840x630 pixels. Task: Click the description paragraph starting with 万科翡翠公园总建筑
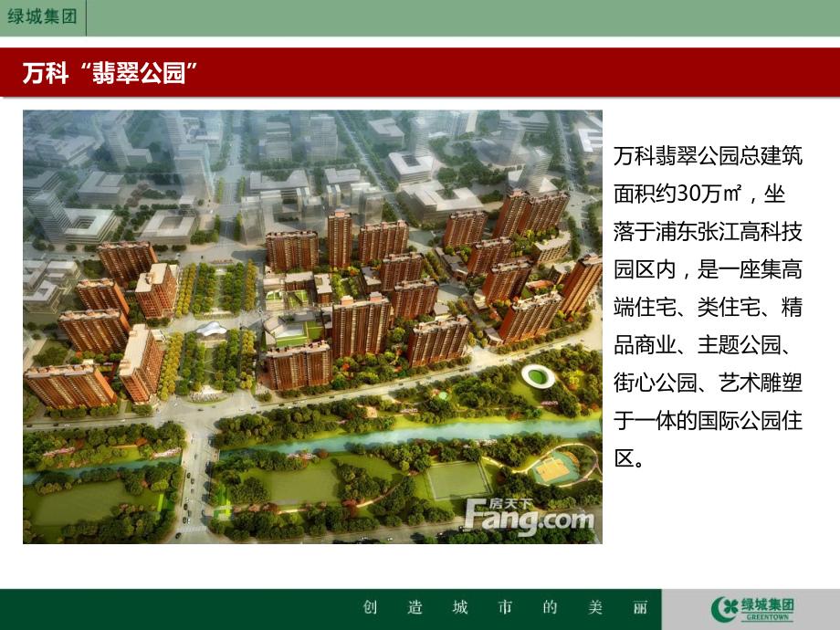click(x=708, y=307)
